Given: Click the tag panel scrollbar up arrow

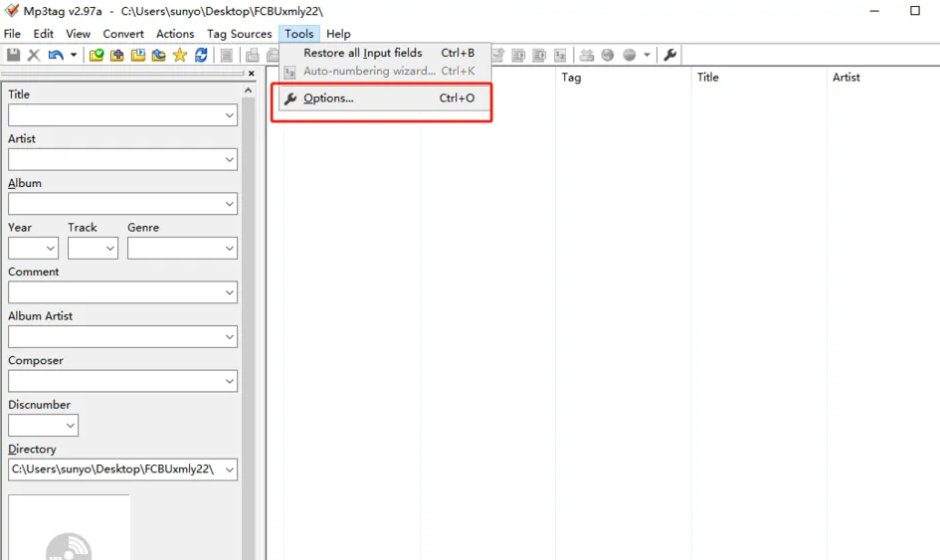Looking at the screenshot, I should coord(249,91).
